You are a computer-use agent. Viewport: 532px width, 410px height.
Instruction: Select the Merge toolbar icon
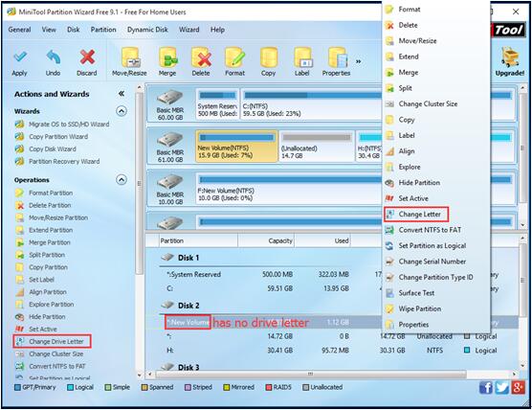[167, 57]
